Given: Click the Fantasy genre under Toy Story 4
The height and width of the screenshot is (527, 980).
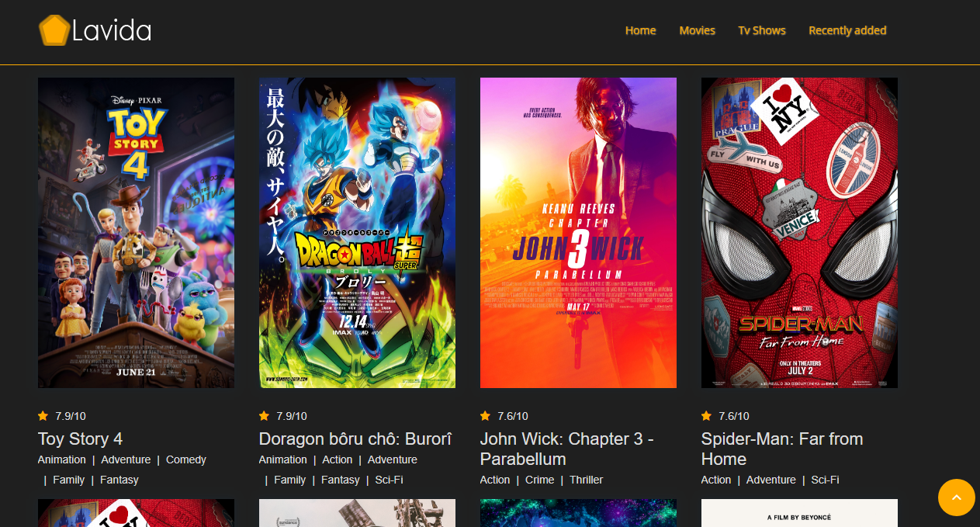Looking at the screenshot, I should coord(119,480).
